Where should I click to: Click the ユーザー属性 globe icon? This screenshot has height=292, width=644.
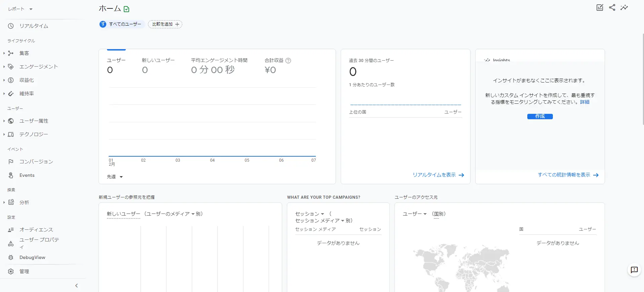(x=11, y=121)
